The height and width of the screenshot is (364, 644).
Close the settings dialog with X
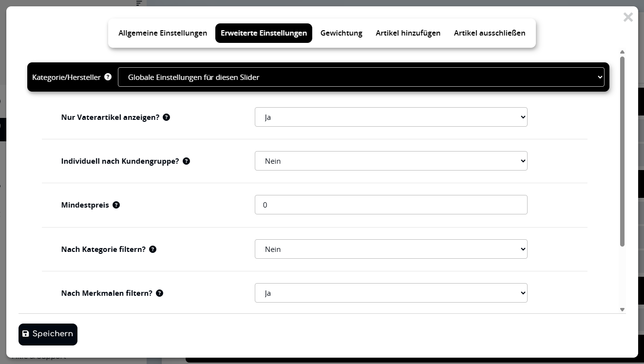tap(628, 18)
